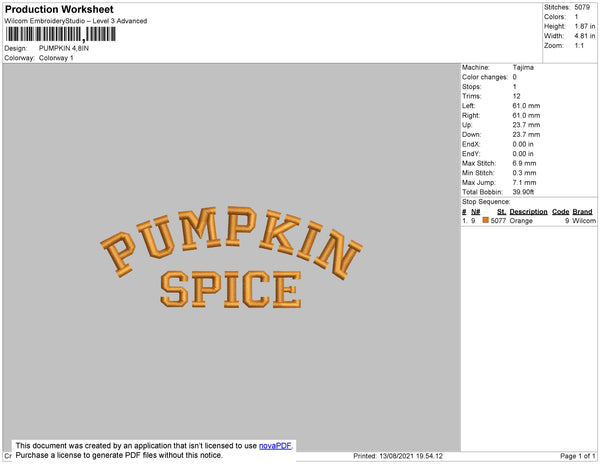Select the width value 4.81 in
This screenshot has width=600, height=464.
[x=585, y=36]
